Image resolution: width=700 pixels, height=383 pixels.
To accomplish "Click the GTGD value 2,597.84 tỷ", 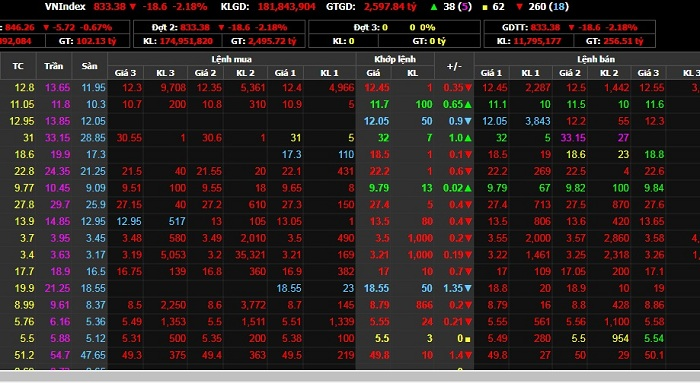I will (390, 7).
